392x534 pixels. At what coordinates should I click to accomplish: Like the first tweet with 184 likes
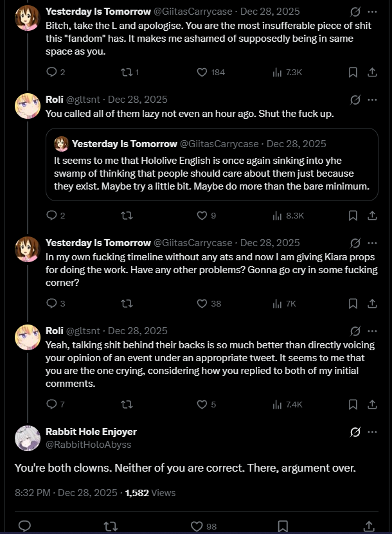[202, 72]
